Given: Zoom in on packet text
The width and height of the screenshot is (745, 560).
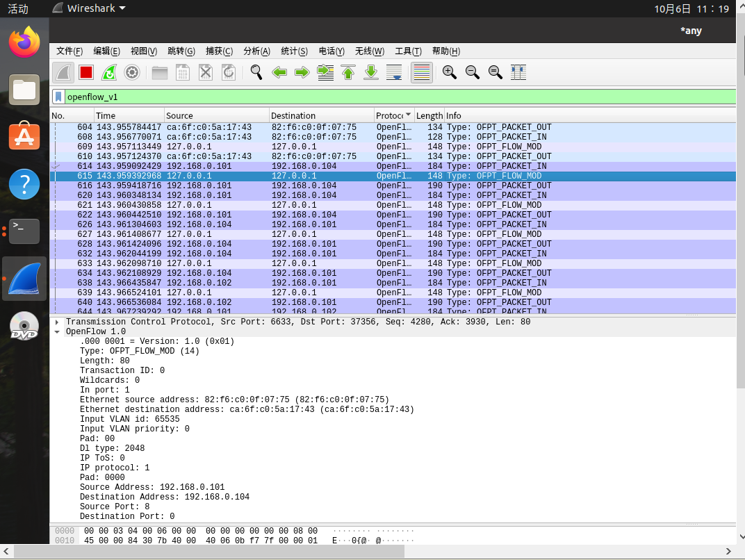Looking at the screenshot, I should (449, 73).
